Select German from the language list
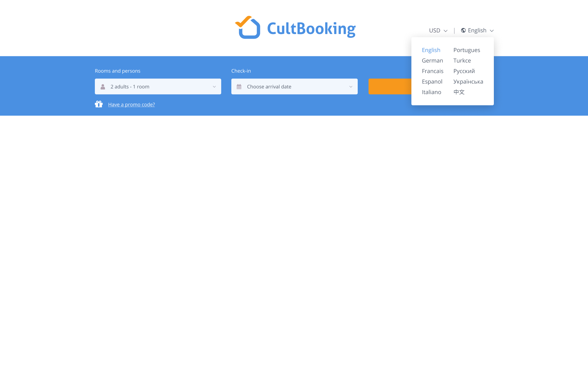Viewport: 588px width, 368px height. pyautogui.click(x=432, y=60)
